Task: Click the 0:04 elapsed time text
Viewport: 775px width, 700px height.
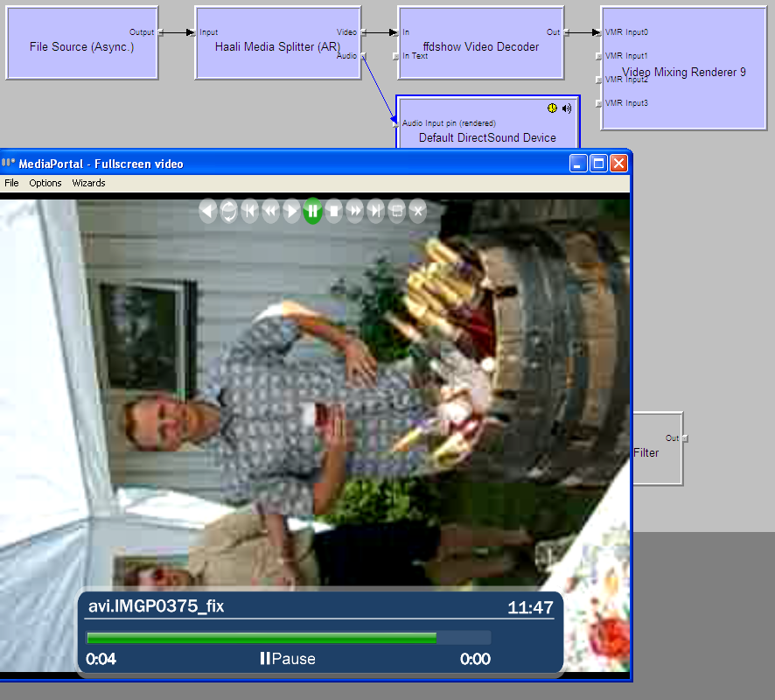Action: (x=101, y=659)
